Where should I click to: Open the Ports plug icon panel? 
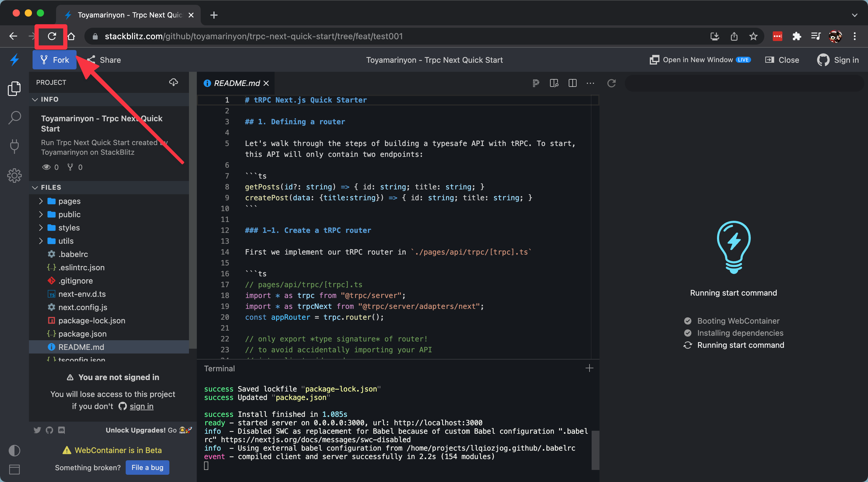tap(14, 146)
